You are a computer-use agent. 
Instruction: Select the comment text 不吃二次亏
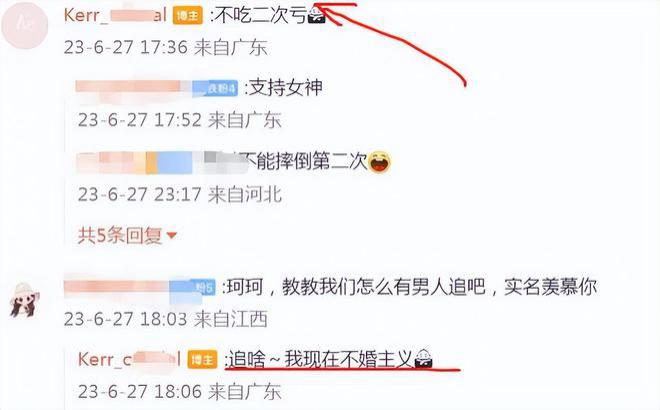pyautogui.click(x=261, y=16)
